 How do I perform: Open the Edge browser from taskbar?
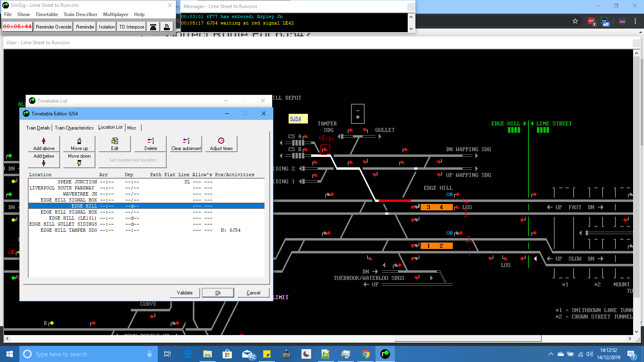point(188,354)
